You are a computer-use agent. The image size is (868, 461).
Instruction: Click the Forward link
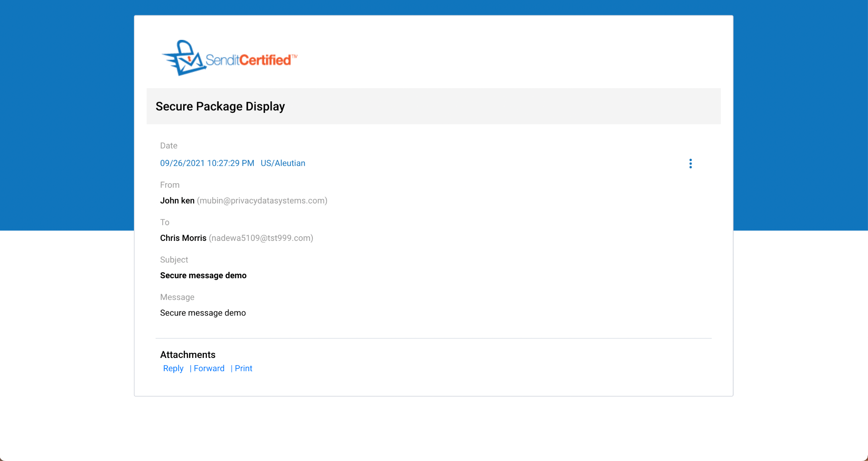[x=209, y=368]
